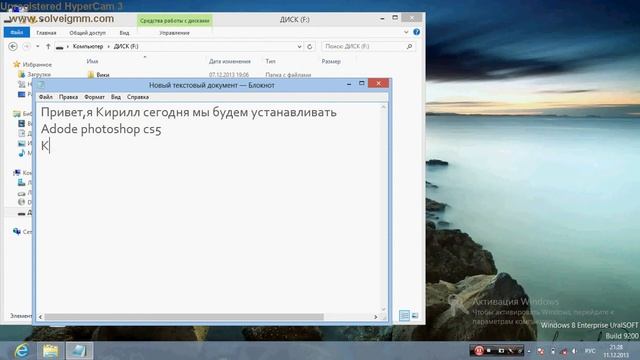Go forward in Explorer navigation
Viewport: 640px width, 360px height.
(27, 47)
